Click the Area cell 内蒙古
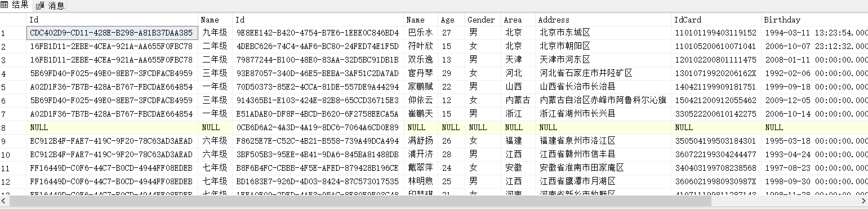Screen dimensions: 868x209 (x=518, y=101)
